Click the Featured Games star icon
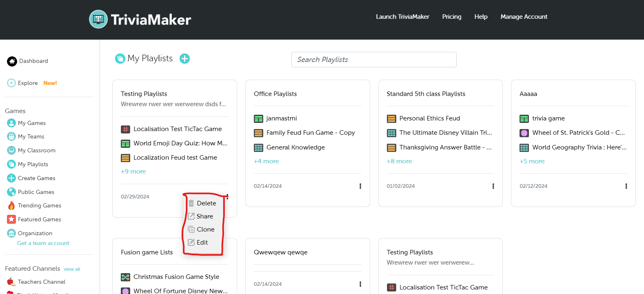Viewport: 644px width, 294px height. (x=11, y=219)
